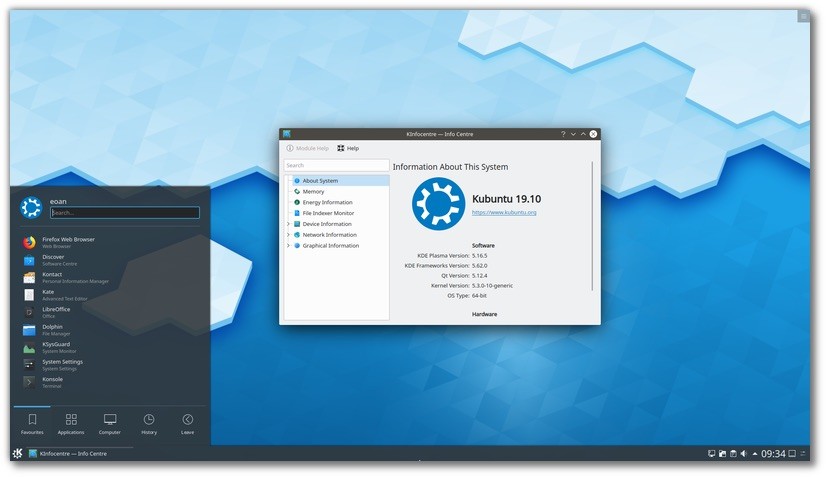Screen dimensions: 826x477
Task: Expand the Network Information tree node
Action: pos(288,235)
